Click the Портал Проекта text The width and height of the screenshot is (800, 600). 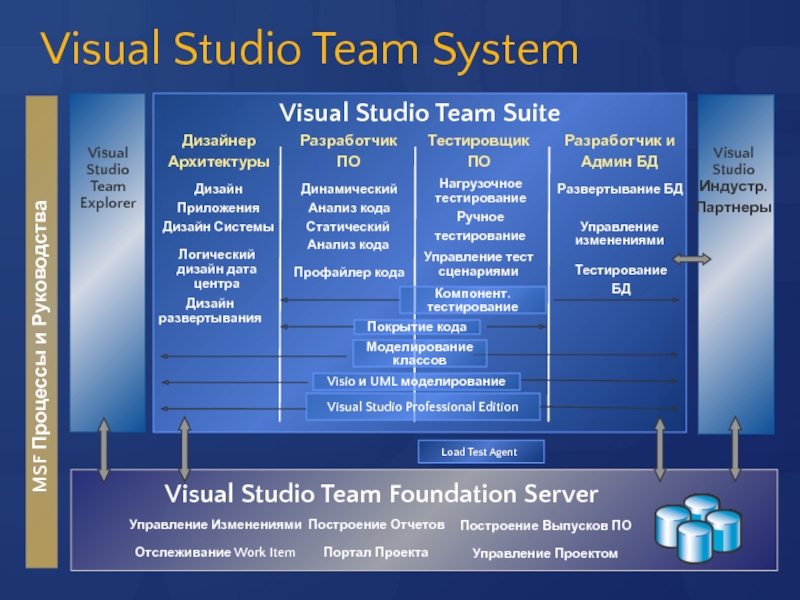[x=376, y=552]
